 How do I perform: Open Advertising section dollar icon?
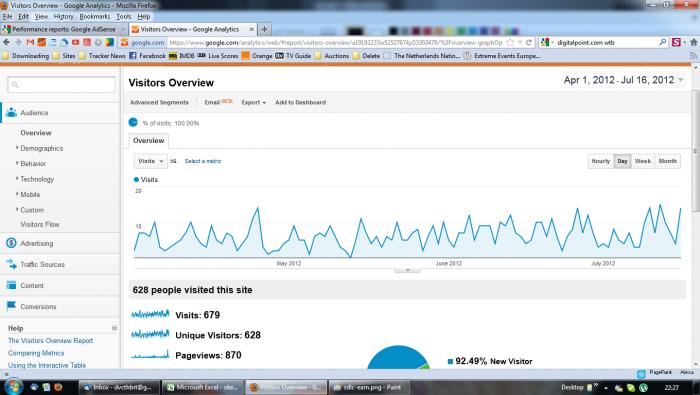click(11, 243)
